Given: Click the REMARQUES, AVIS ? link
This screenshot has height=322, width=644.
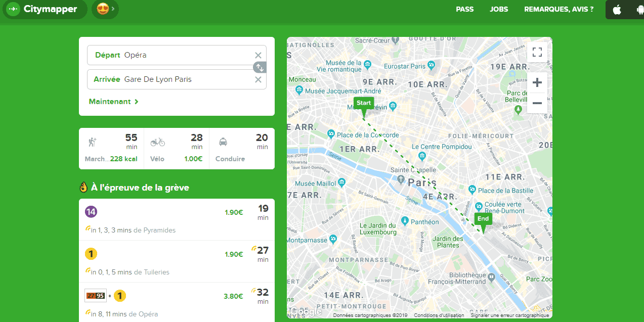Looking at the screenshot, I should (x=559, y=9).
